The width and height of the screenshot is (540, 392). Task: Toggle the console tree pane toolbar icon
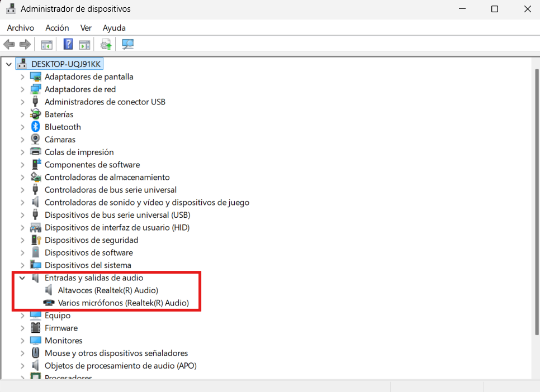point(46,45)
